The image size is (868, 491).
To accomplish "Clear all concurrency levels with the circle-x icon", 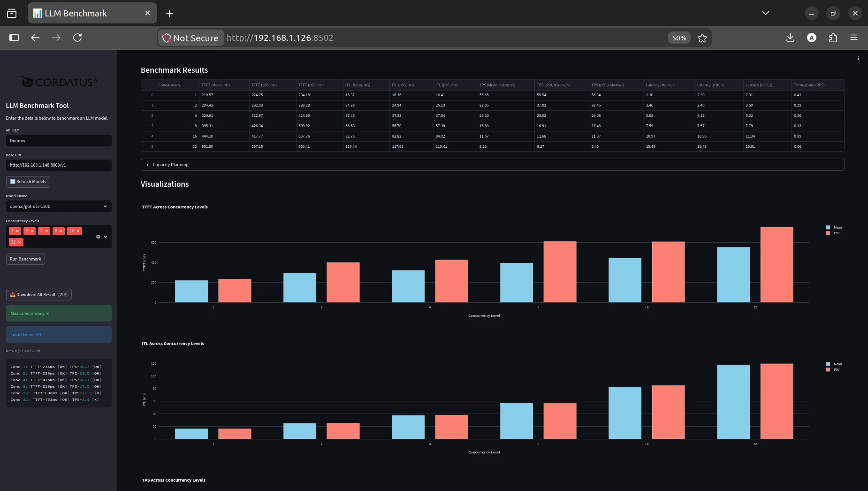I will point(98,237).
